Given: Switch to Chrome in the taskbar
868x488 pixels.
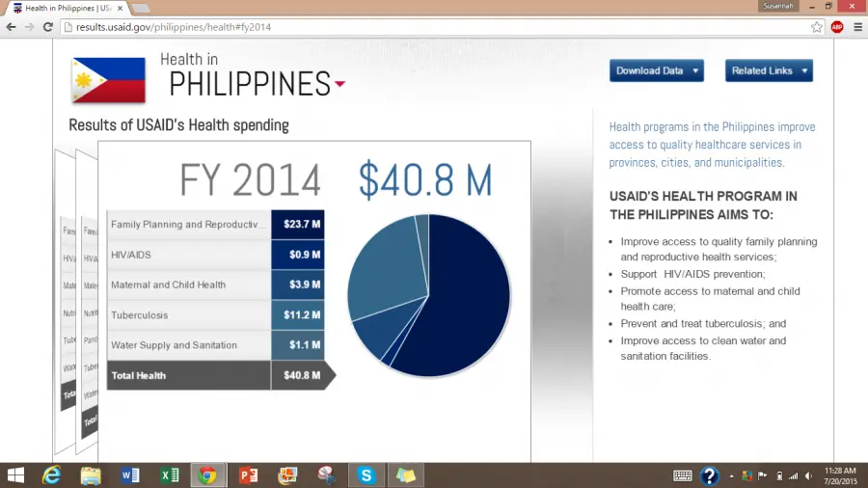Looking at the screenshot, I should pyautogui.click(x=208, y=475).
